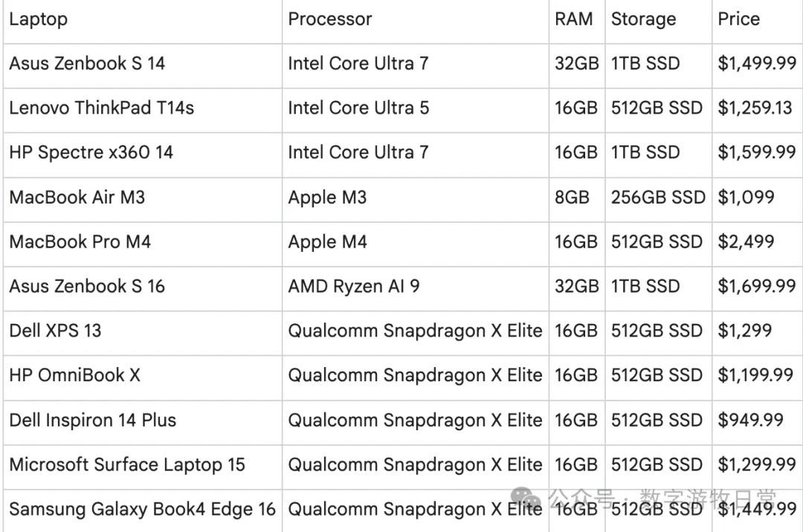Click the Lenovo ThinkPad T14s cell
Viewport: 803px width, 532px height.
(102, 108)
